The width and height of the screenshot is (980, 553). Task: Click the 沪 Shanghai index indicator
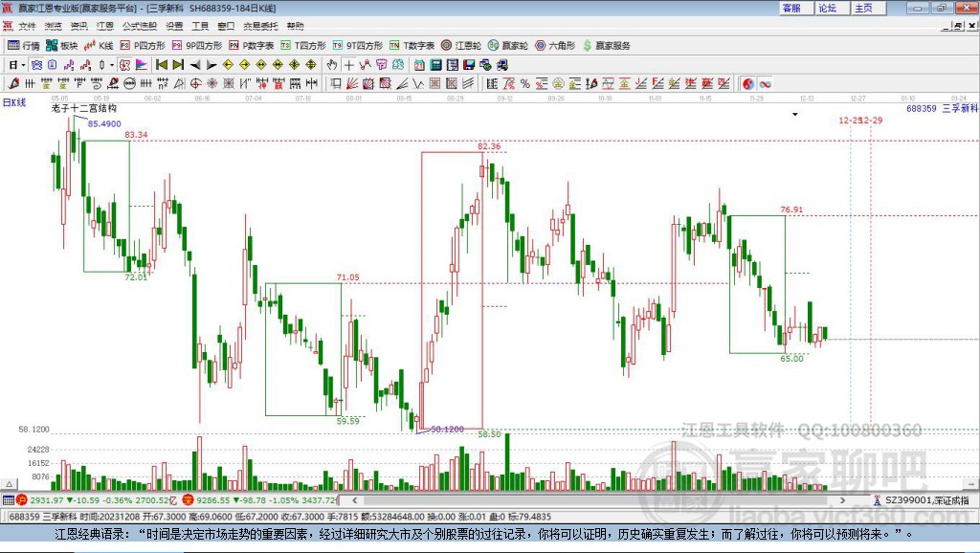pyautogui.click(x=21, y=499)
